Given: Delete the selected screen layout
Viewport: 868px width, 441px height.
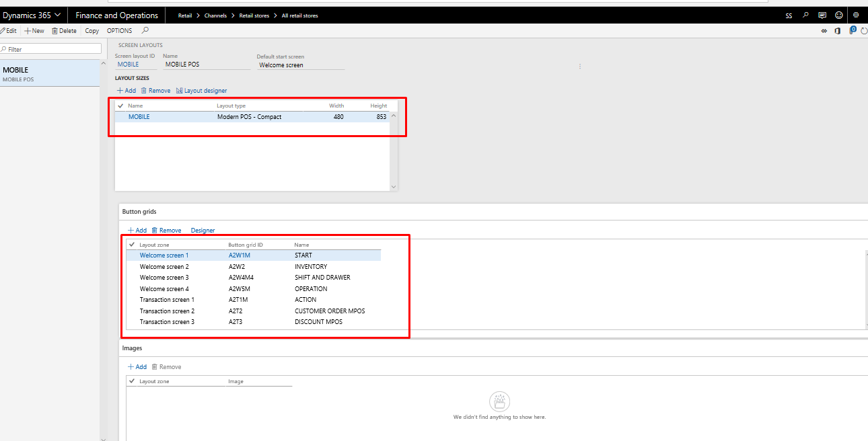Looking at the screenshot, I should (x=64, y=31).
